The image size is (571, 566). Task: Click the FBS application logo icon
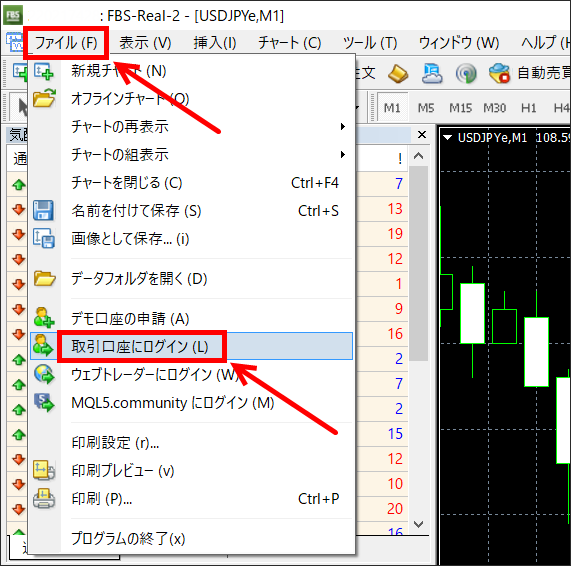pyautogui.click(x=13, y=15)
